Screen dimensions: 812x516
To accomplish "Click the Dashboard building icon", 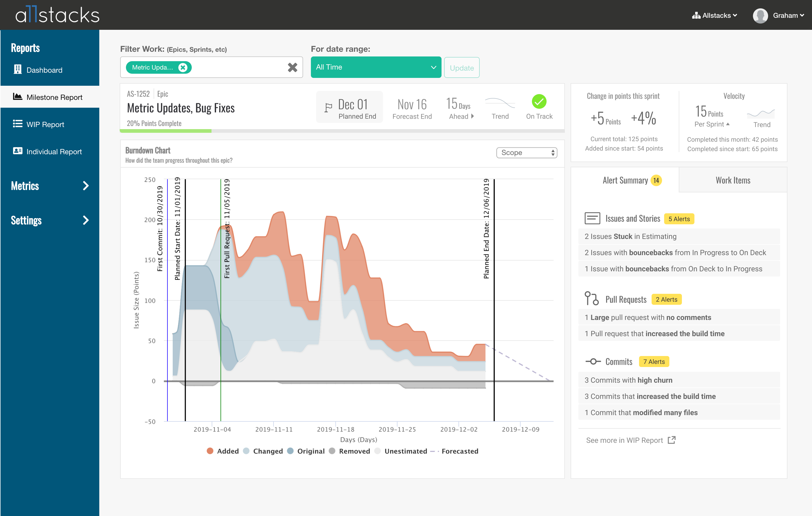I will click(18, 70).
